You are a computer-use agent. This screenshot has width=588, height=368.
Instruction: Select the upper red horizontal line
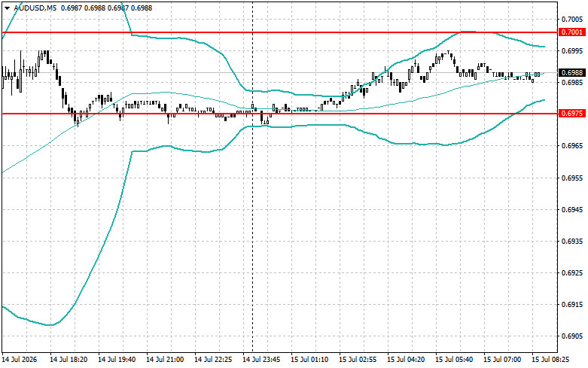pyautogui.click(x=279, y=32)
